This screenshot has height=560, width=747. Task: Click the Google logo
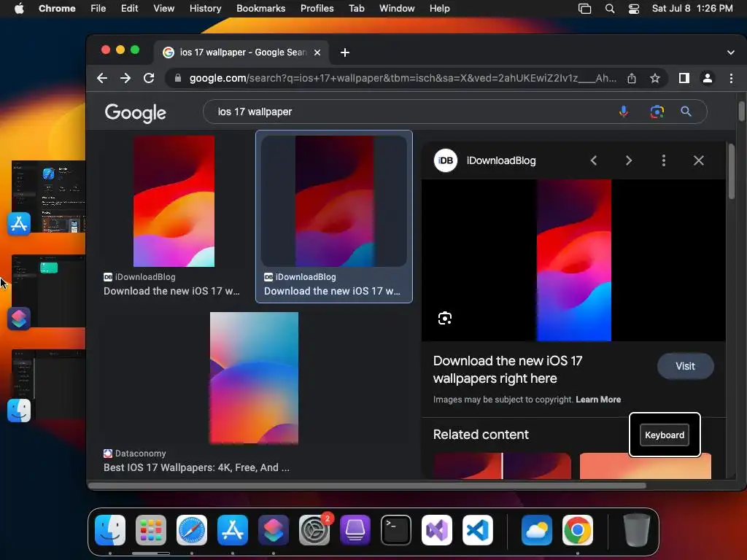[x=135, y=113]
